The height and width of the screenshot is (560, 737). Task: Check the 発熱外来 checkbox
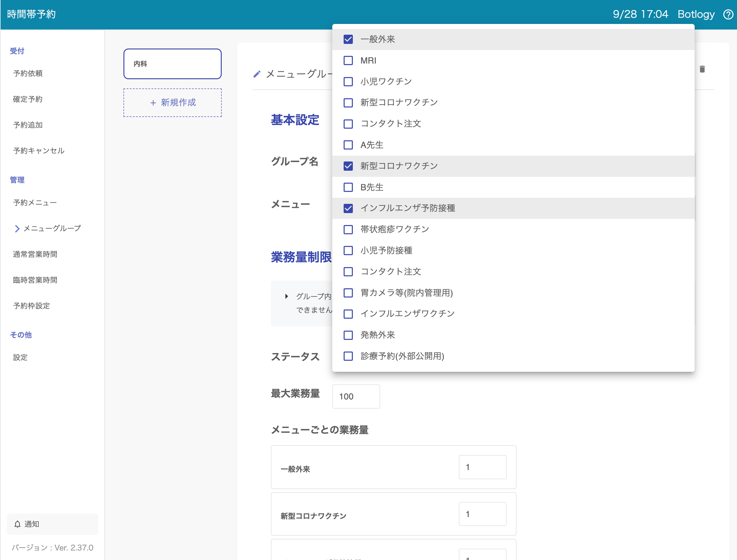click(x=348, y=335)
